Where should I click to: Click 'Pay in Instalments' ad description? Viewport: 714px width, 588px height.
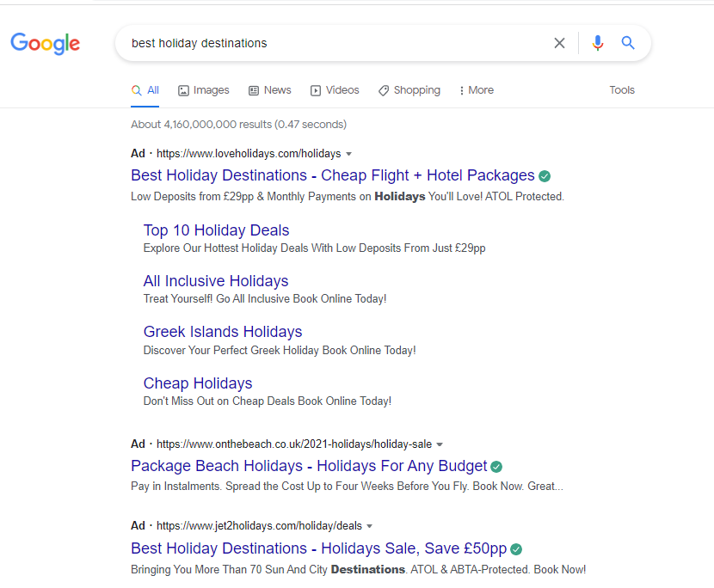click(x=347, y=487)
